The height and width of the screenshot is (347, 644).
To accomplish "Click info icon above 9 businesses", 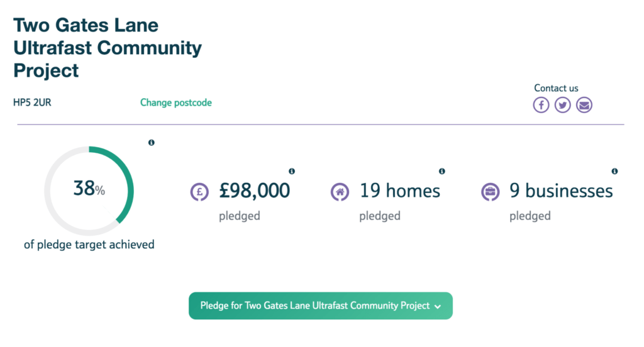I will (614, 171).
